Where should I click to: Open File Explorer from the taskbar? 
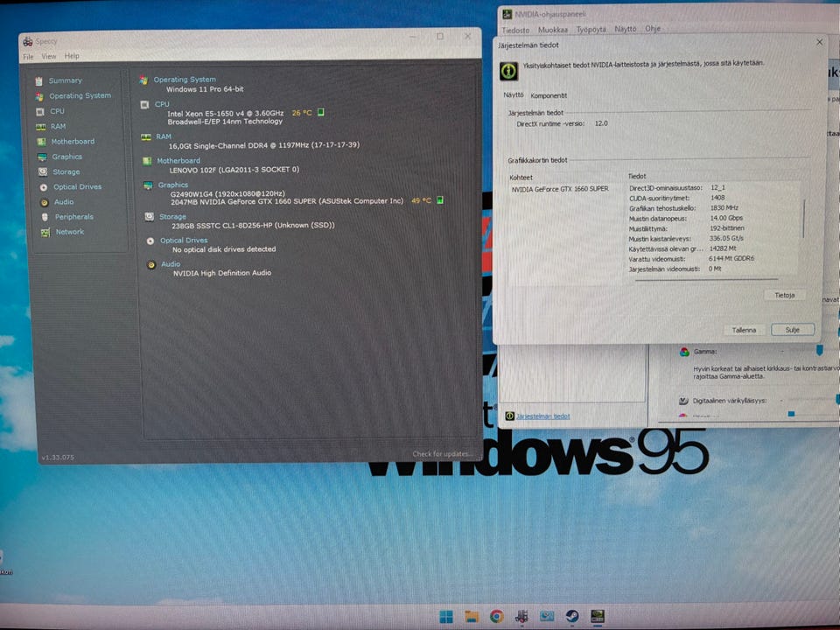[x=472, y=617]
